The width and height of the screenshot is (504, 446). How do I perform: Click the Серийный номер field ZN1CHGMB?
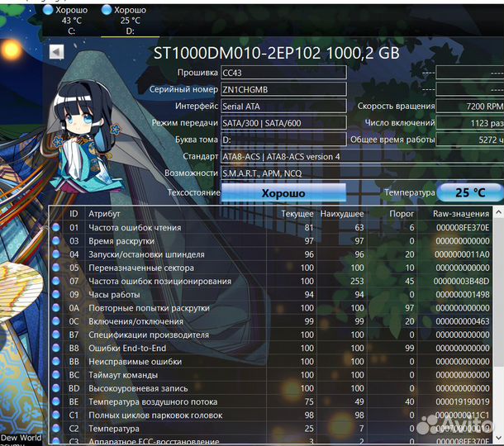coord(283,89)
